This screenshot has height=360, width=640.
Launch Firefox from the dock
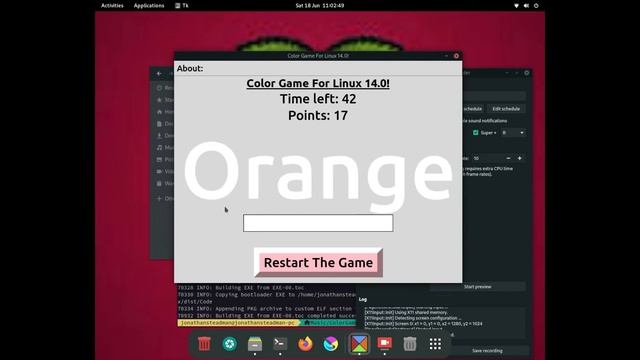pyautogui.click(x=305, y=344)
